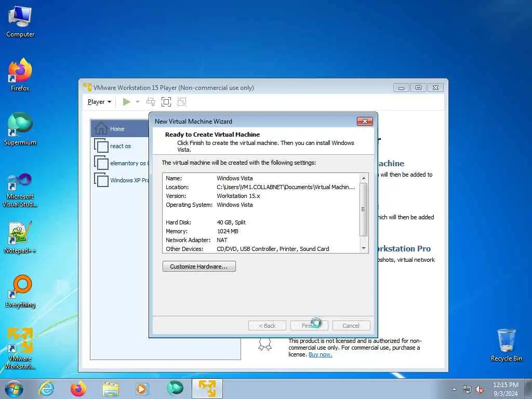Show hidden tray icons arrow
Viewport: 532px width, 399px height.
pyautogui.click(x=454, y=390)
